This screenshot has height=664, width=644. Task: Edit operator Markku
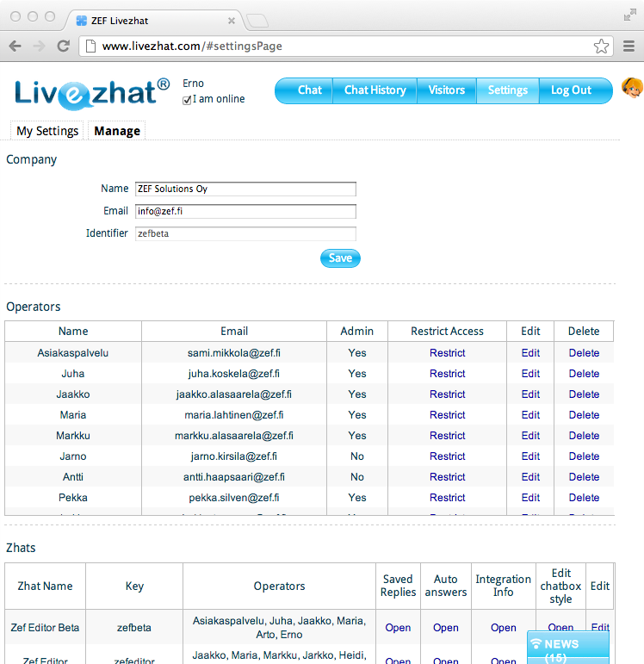tap(530, 436)
